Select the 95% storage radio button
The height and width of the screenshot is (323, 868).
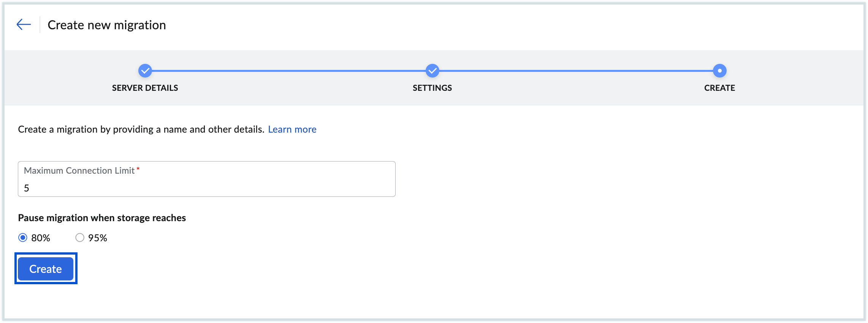[x=80, y=238]
